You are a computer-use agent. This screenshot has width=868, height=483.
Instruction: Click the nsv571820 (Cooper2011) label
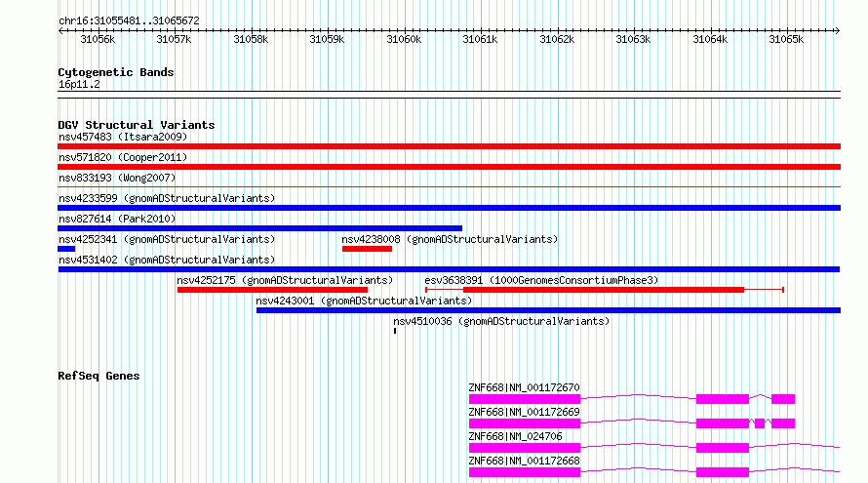click(123, 157)
